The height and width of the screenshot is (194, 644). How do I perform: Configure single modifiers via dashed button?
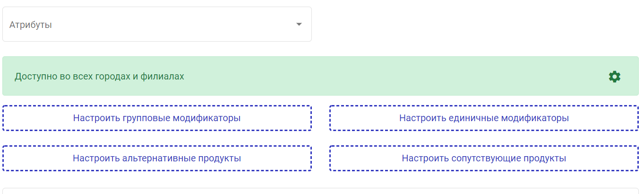484,118
